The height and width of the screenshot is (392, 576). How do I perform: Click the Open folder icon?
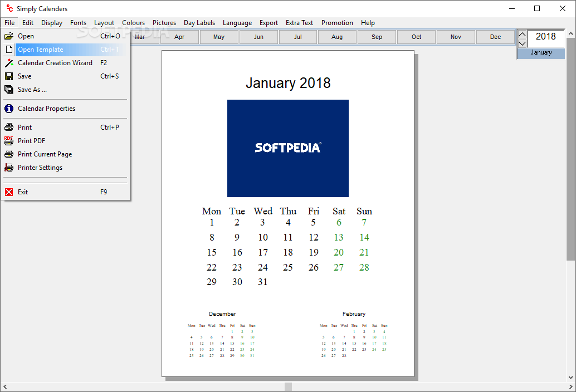(9, 36)
